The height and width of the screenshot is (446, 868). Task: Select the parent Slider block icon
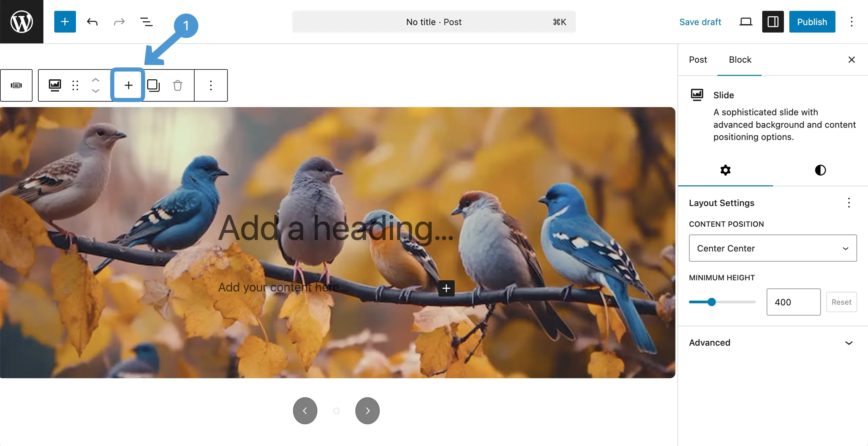(16, 85)
